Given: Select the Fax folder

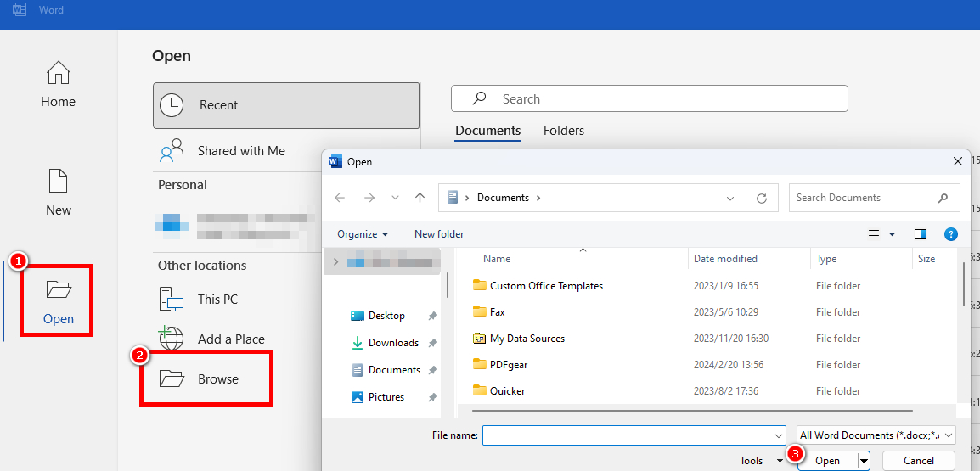Looking at the screenshot, I should pos(489,311).
